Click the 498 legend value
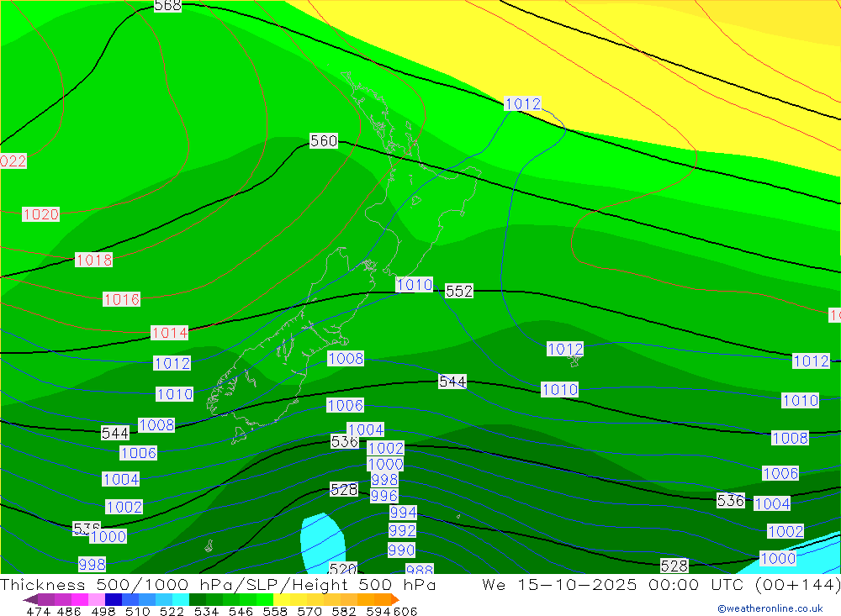This screenshot has height=616, width=841. tap(103, 611)
